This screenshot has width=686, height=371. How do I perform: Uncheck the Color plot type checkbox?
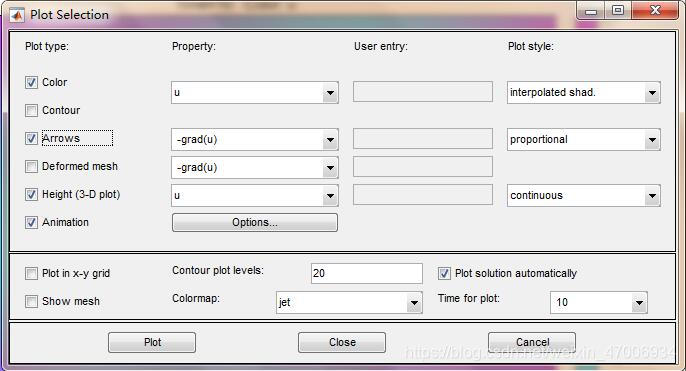coord(31,82)
